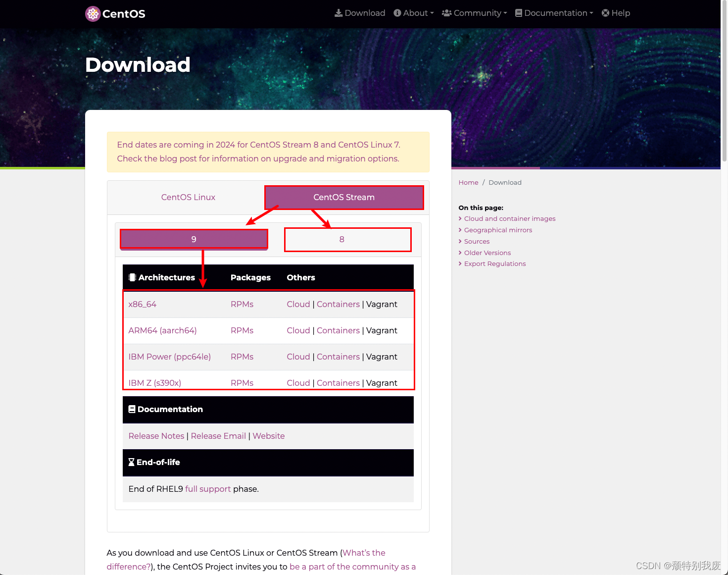Open Containers link in IBM Power row
Screen dimensions: 728x575
[339, 357]
